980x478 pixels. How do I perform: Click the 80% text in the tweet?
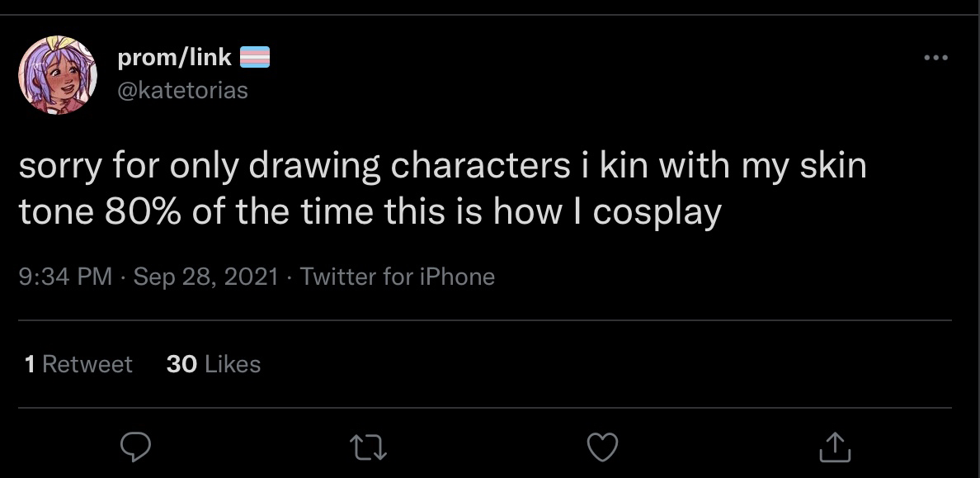click(x=144, y=212)
